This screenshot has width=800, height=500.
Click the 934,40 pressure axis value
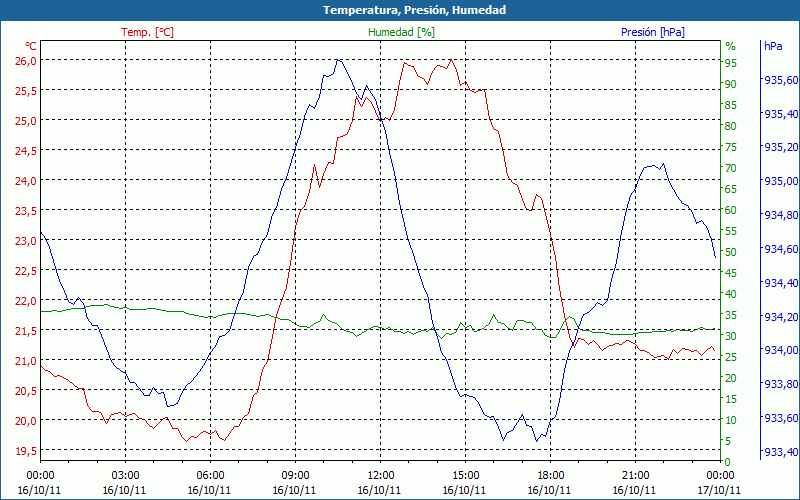coord(781,283)
